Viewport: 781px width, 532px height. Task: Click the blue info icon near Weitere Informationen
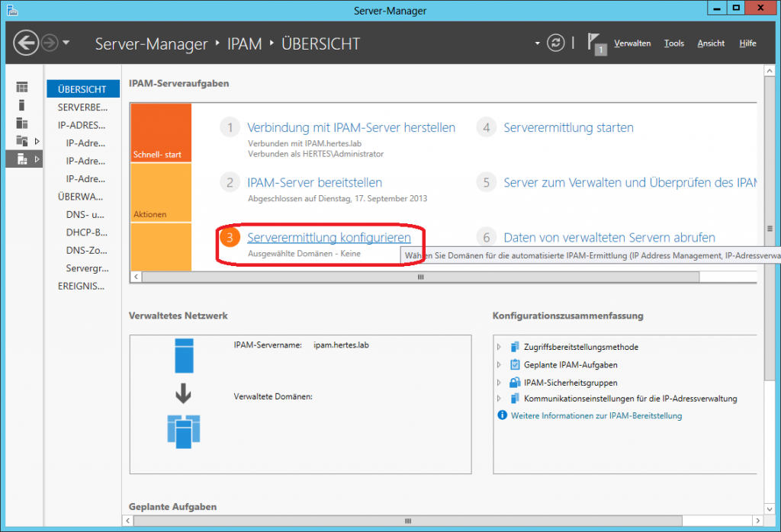[x=502, y=415]
